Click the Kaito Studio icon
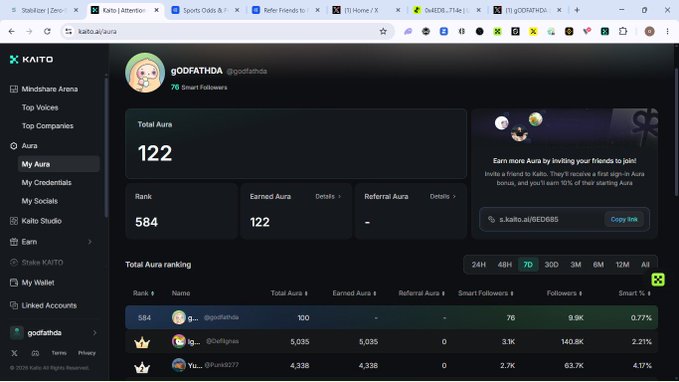 point(13,221)
